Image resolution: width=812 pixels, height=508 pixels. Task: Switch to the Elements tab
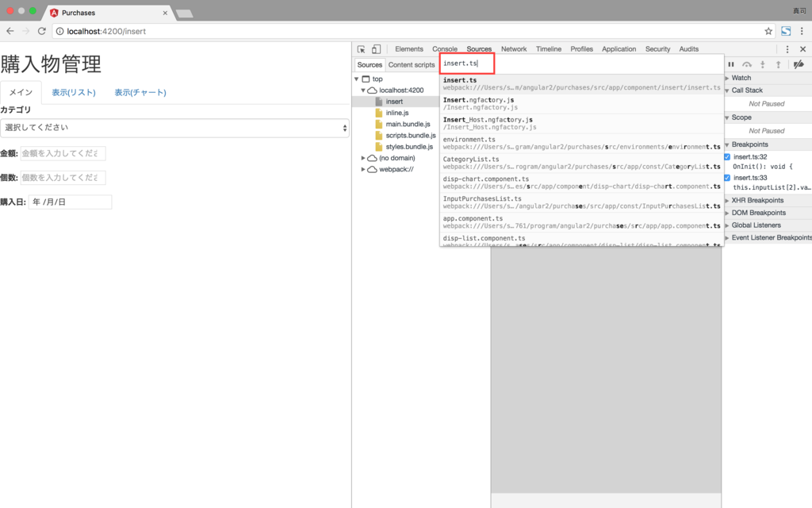tap(409, 49)
